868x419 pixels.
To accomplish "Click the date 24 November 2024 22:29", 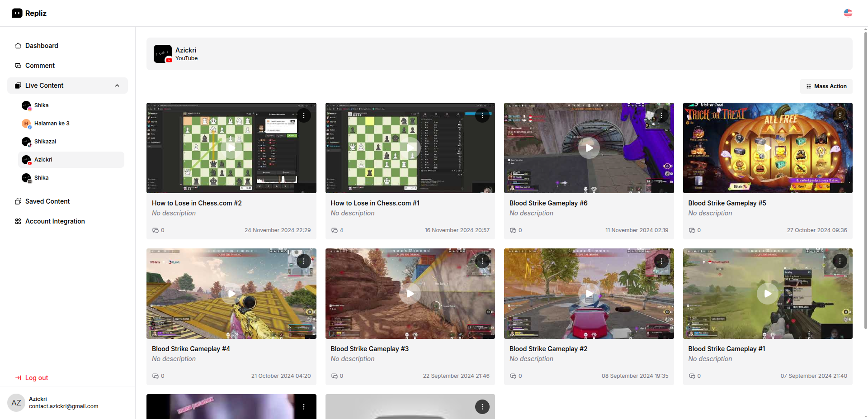I will 278,230.
